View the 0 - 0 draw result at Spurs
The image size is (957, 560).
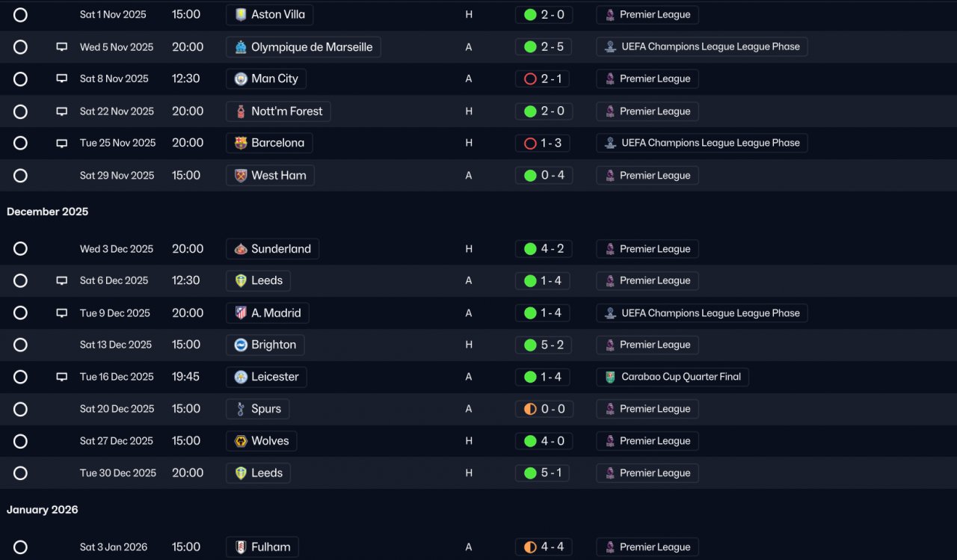(x=544, y=409)
